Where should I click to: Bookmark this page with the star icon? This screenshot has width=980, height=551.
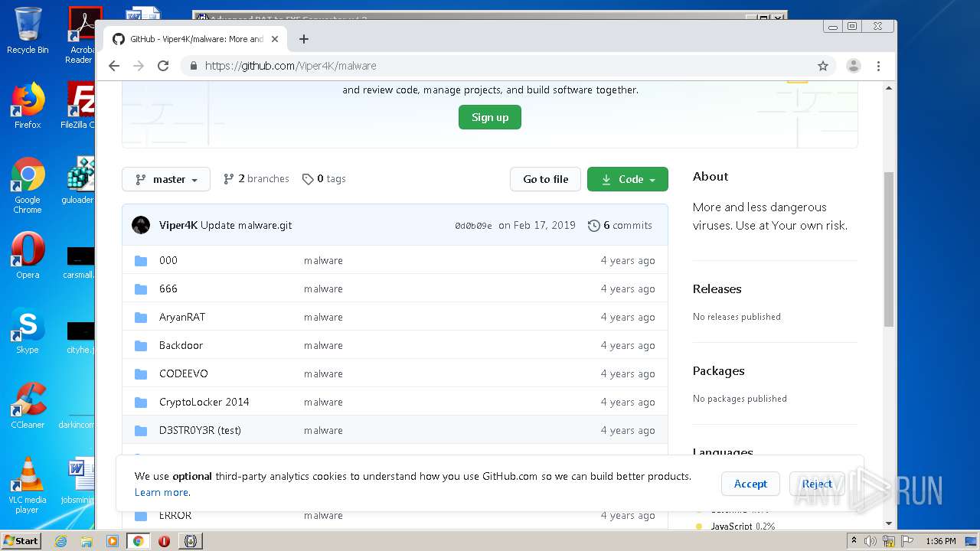pos(823,66)
